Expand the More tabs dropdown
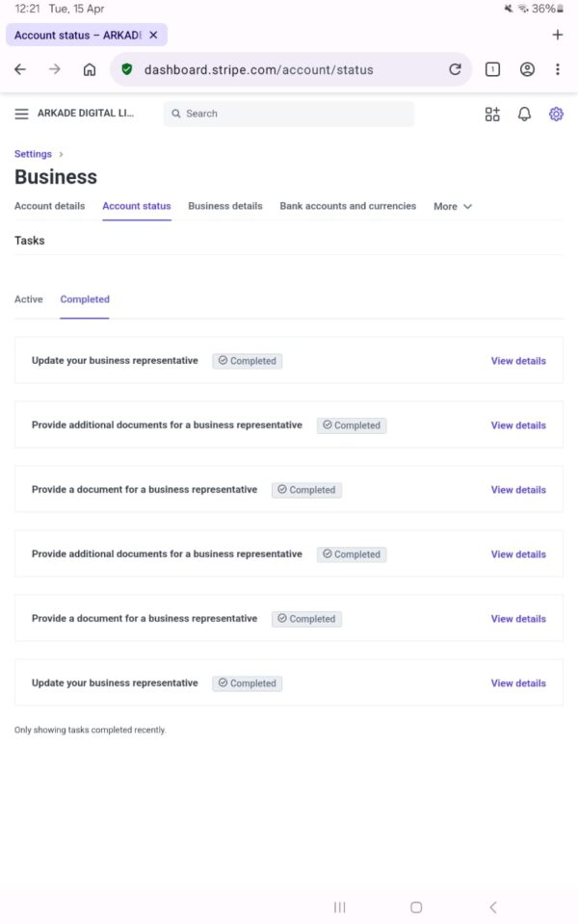The height and width of the screenshot is (924, 578). 453,206
